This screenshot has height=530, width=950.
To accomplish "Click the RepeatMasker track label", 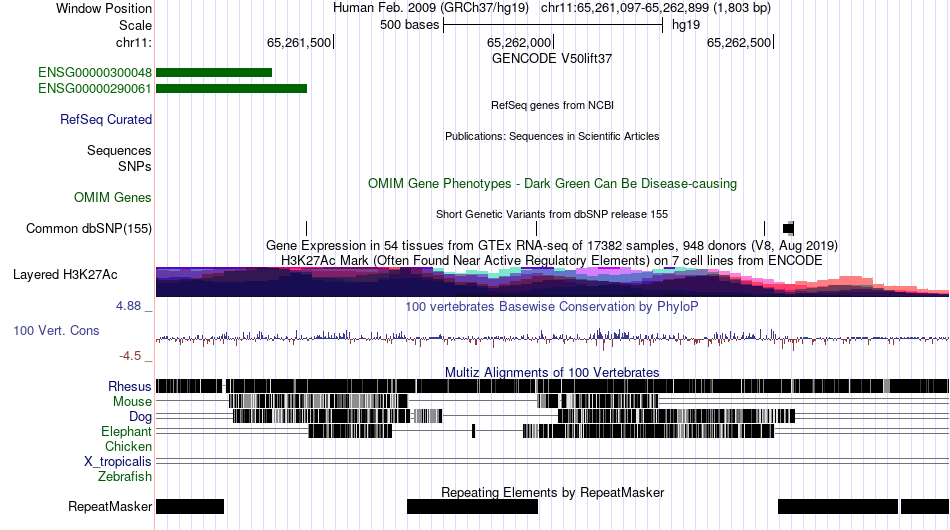I will pos(110,506).
